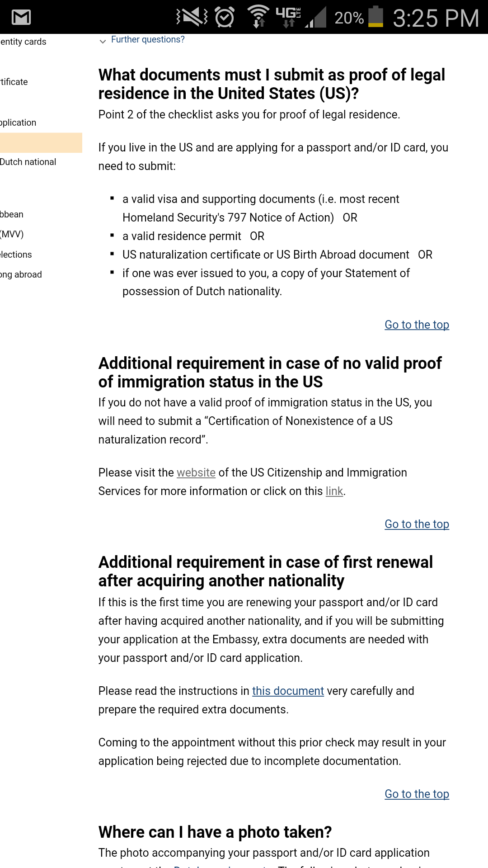Go to the top below residence list
488x868 pixels.
[x=417, y=325]
